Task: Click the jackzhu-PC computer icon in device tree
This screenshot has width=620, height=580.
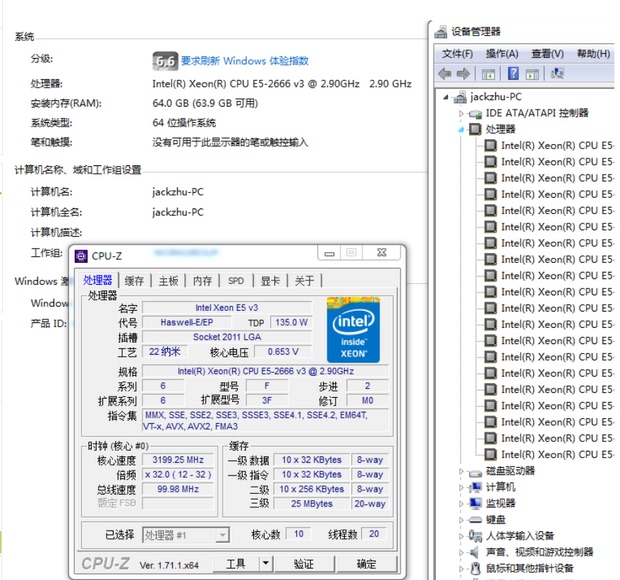Action: [459, 97]
